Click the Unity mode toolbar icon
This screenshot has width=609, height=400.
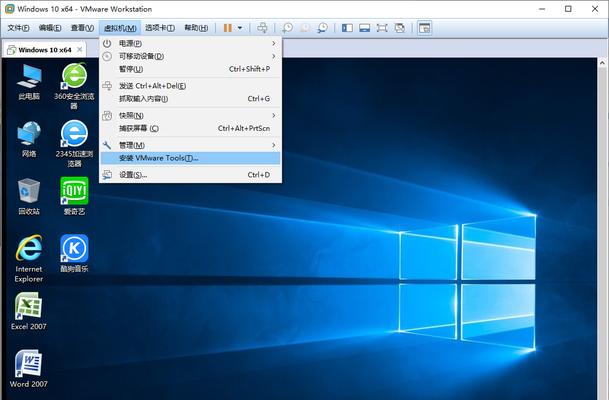pyautogui.click(x=400, y=28)
